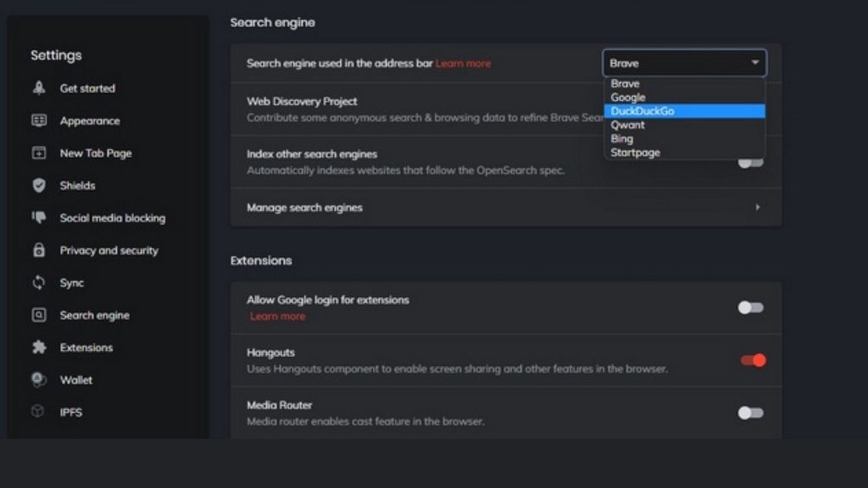Click the Web Discovery Project title
Screen dimensions: 868x488
tap(302, 102)
